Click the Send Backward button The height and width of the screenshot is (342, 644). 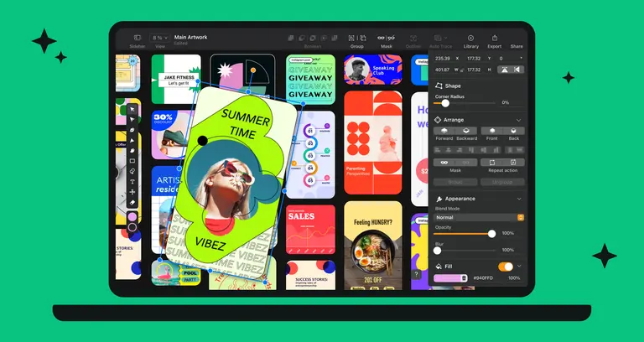coord(466,131)
